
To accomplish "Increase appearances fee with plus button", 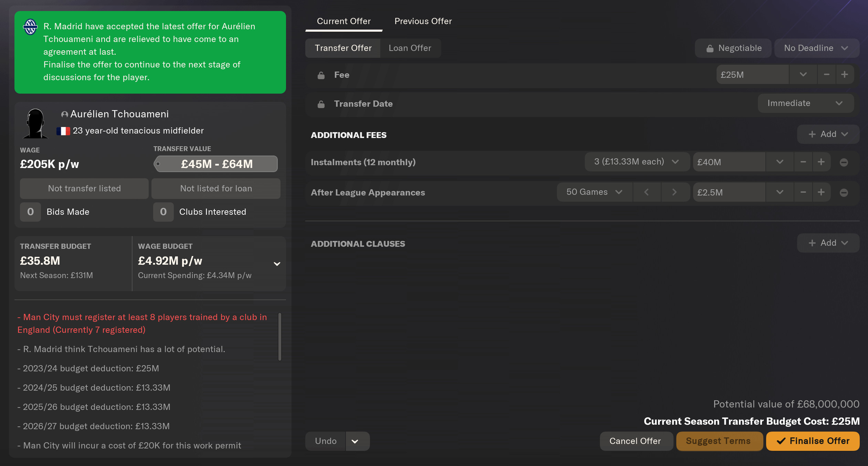I will pos(821,192).
